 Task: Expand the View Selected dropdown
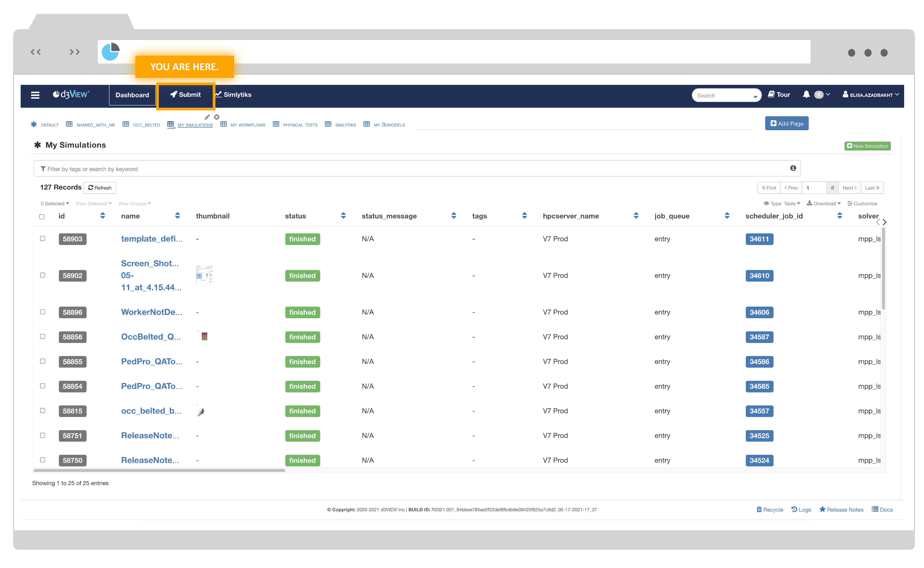click(94, 204)
